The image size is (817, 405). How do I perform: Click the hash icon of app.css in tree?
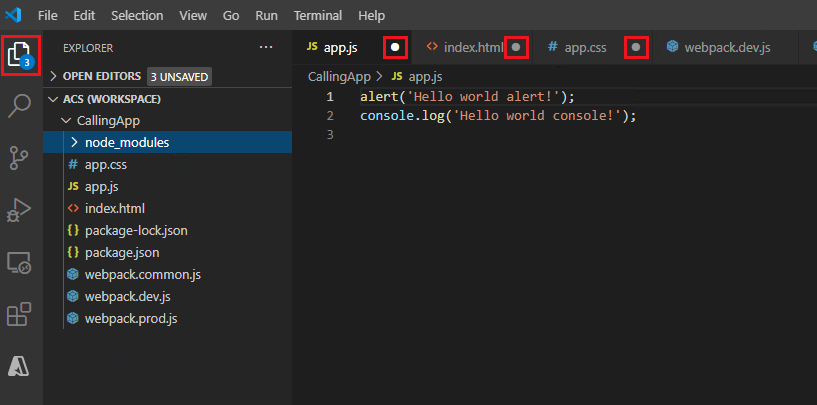73,165
